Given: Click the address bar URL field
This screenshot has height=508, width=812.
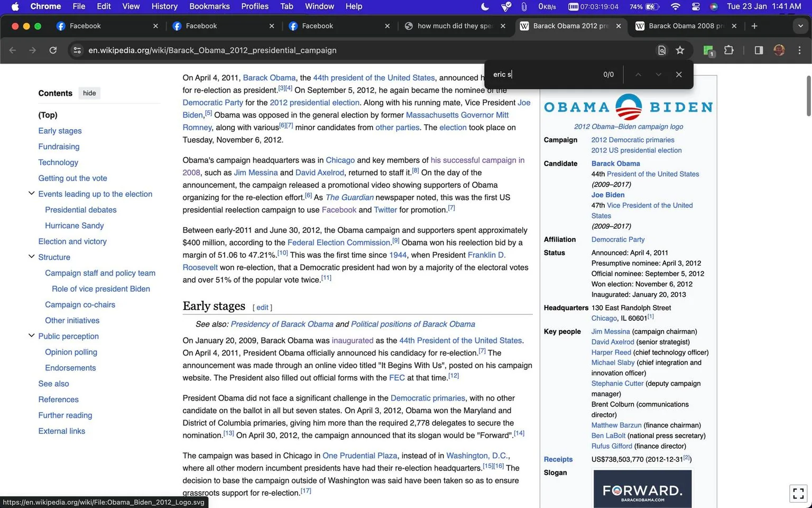Looking at the screenshot, I should [365, 50].
